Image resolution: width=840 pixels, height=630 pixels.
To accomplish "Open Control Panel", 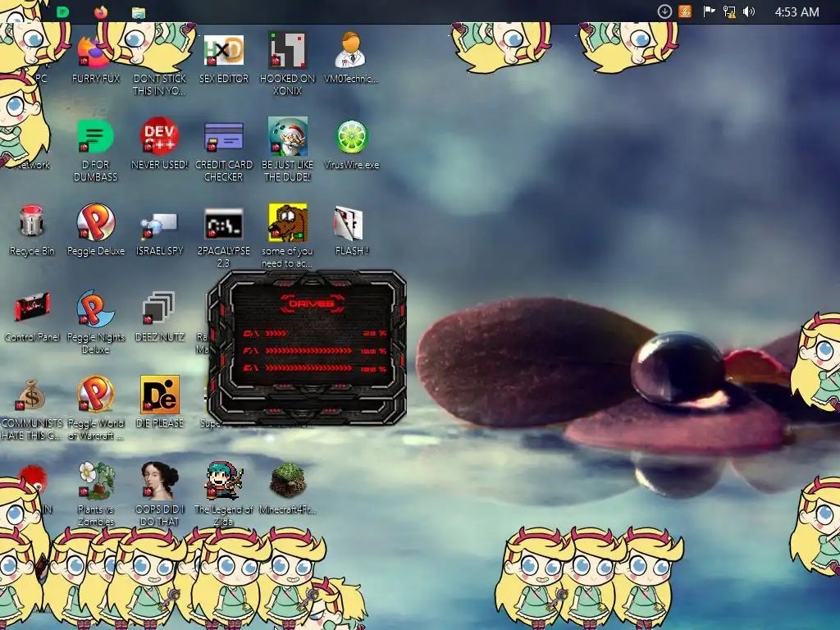I will point(32,316).
